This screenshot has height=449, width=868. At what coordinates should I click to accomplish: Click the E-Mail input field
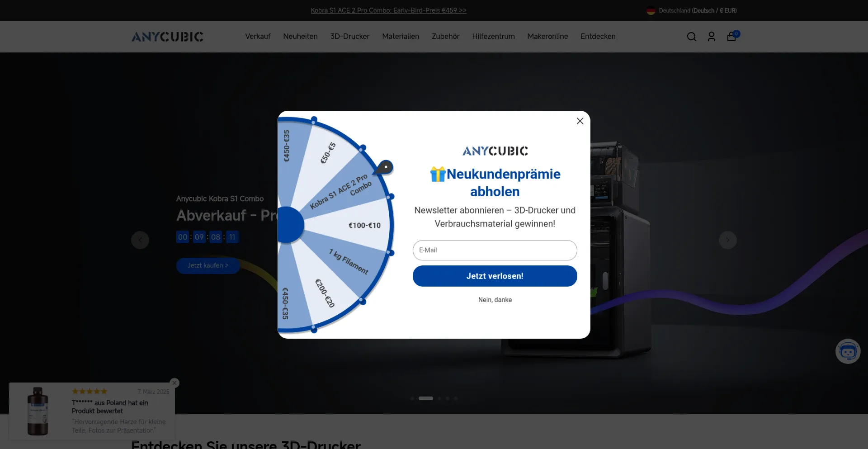click(495, 250)
